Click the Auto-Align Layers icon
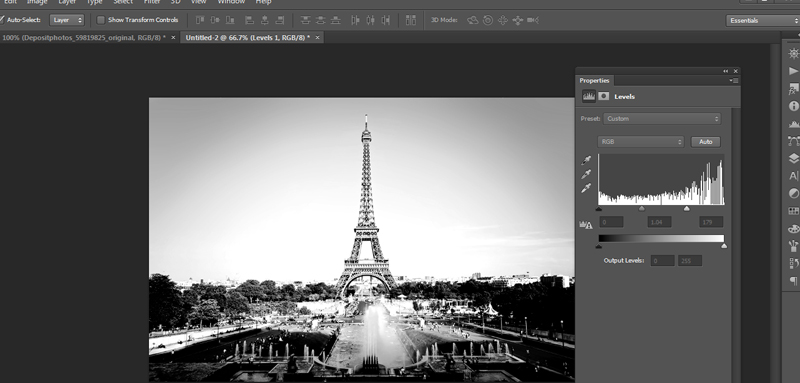The image size is (800, 383). [x=411, y=20]
